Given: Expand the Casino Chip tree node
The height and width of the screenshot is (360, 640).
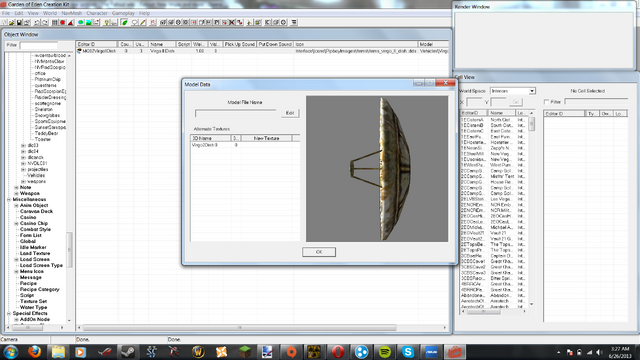Looking at the screenshot, I should coord(16,223).
